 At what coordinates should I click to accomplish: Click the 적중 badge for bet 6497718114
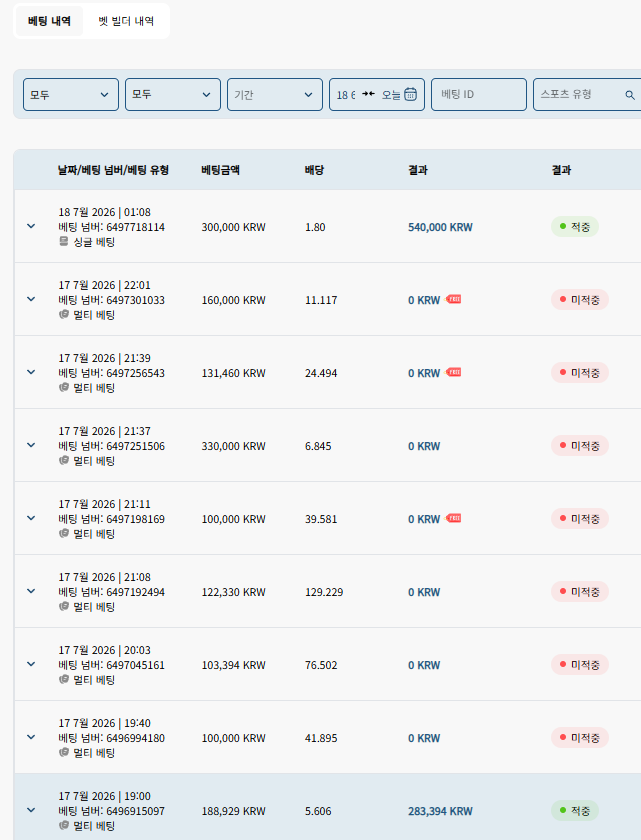click(575, 227)
